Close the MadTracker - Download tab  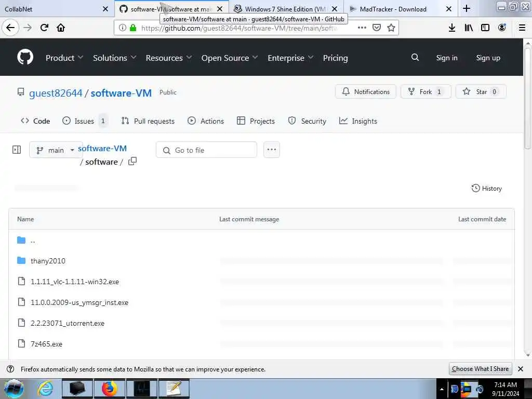pos(448,9)
